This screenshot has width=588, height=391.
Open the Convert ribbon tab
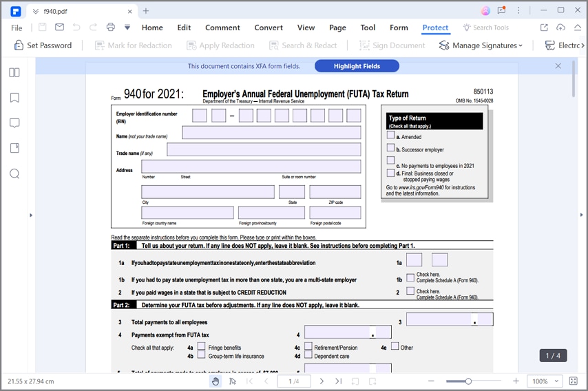[269, 28]
